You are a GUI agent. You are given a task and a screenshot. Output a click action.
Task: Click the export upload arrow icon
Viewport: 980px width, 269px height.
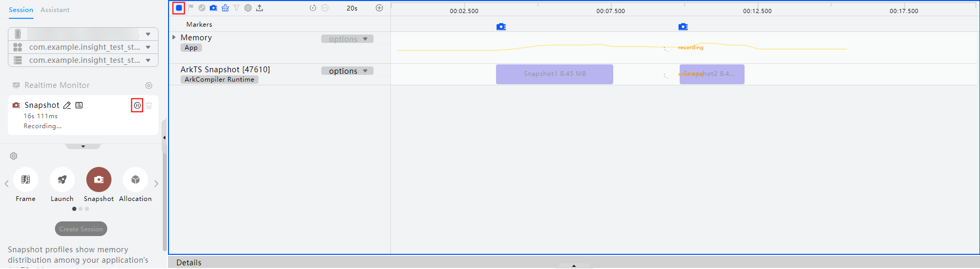tap(260, 8)
